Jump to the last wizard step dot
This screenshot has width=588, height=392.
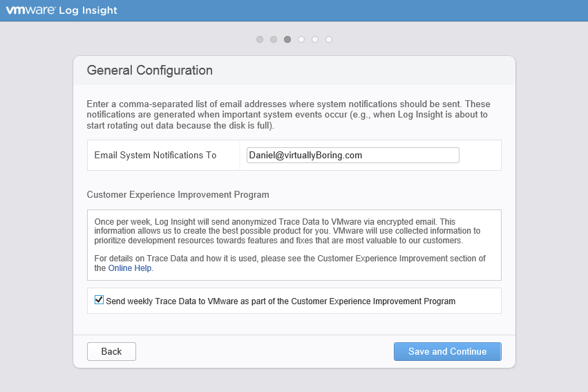click(x=329, y=39)
